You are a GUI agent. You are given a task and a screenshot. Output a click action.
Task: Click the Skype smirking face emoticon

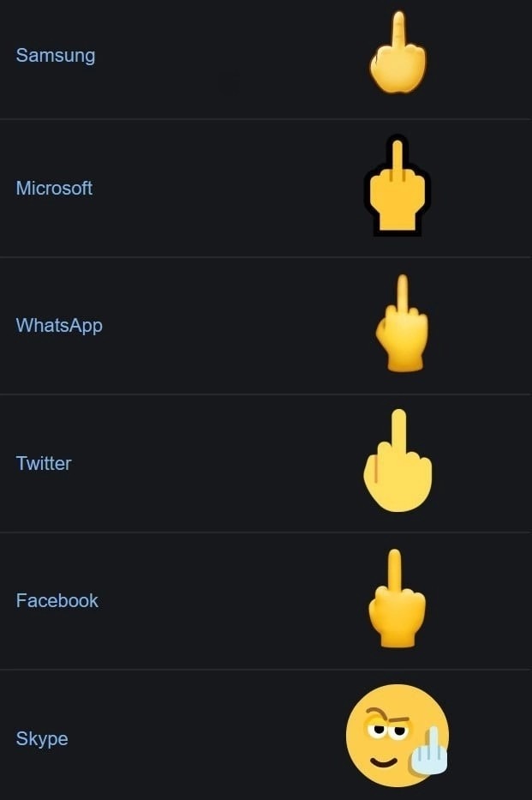point(398,735)
